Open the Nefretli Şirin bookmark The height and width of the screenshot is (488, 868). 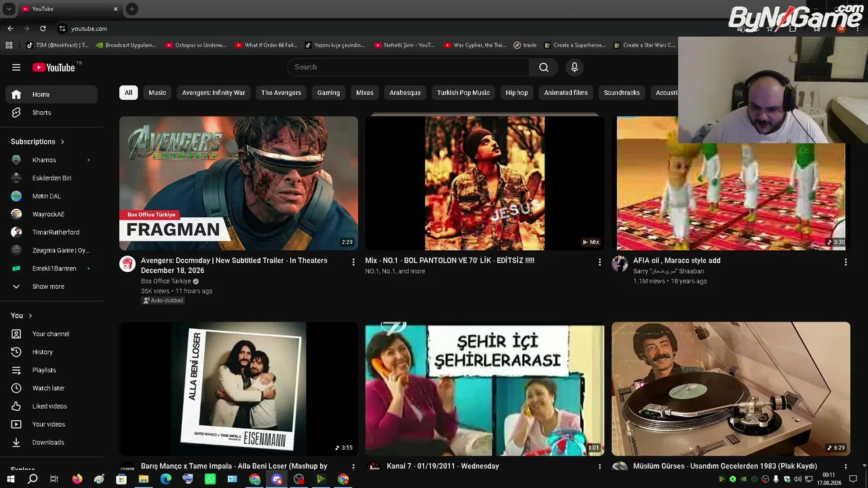[x=404, y=45]
